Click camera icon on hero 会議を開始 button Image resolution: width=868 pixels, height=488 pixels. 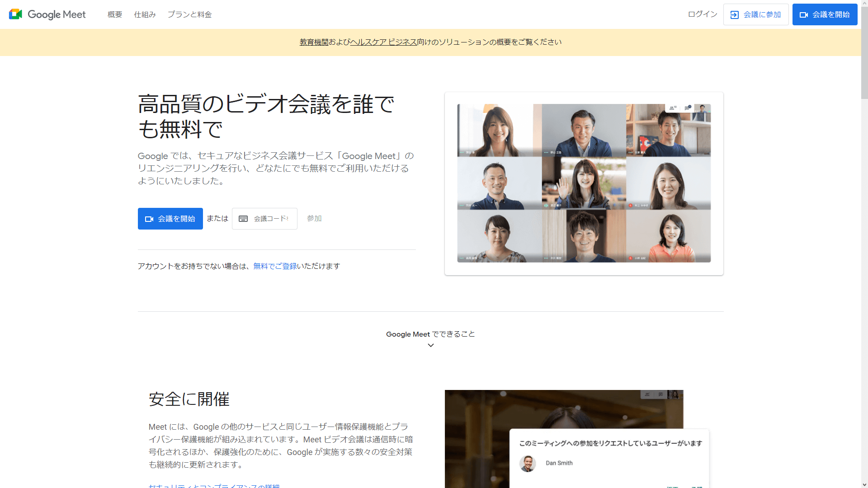149,219
